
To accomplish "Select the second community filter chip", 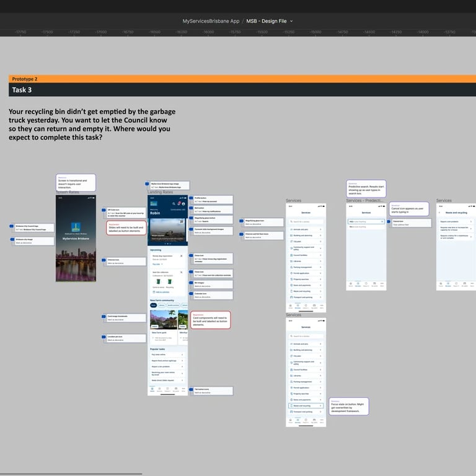I will (162, 306).
